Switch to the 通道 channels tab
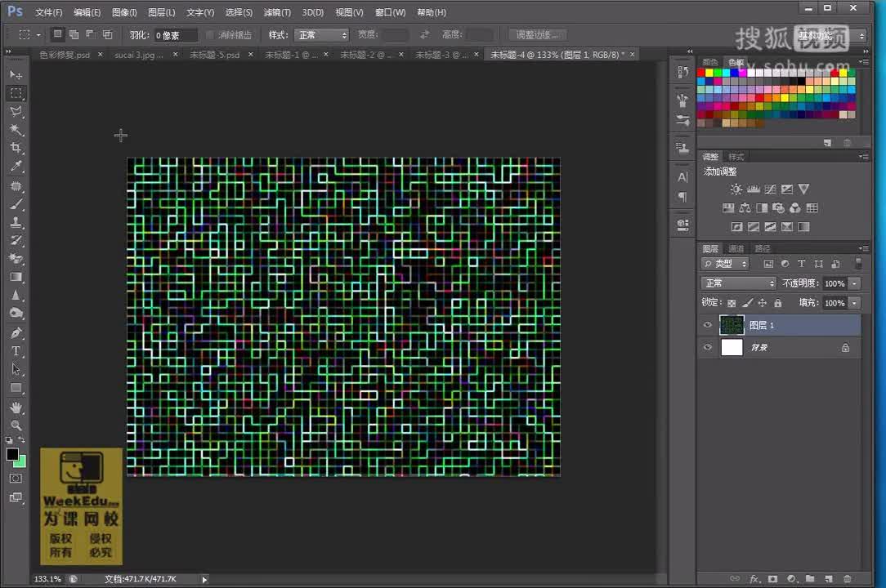 [x=735, y=248]
